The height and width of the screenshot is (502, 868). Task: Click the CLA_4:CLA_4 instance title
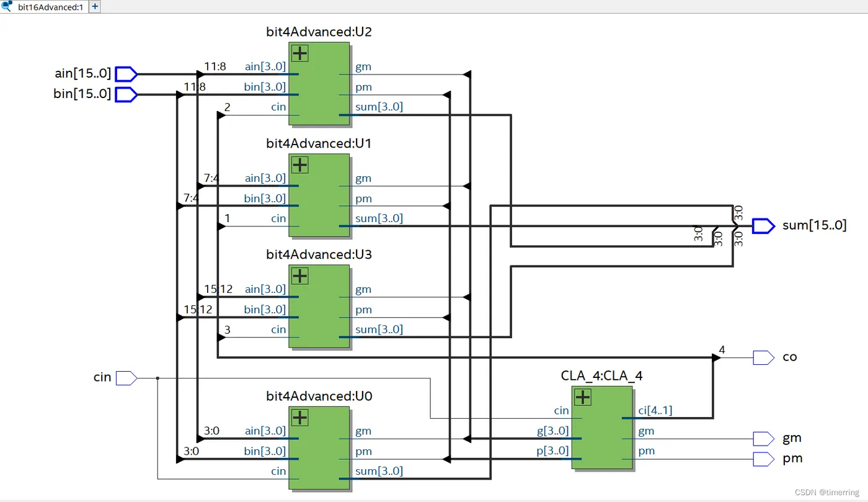tap(601, 375)
